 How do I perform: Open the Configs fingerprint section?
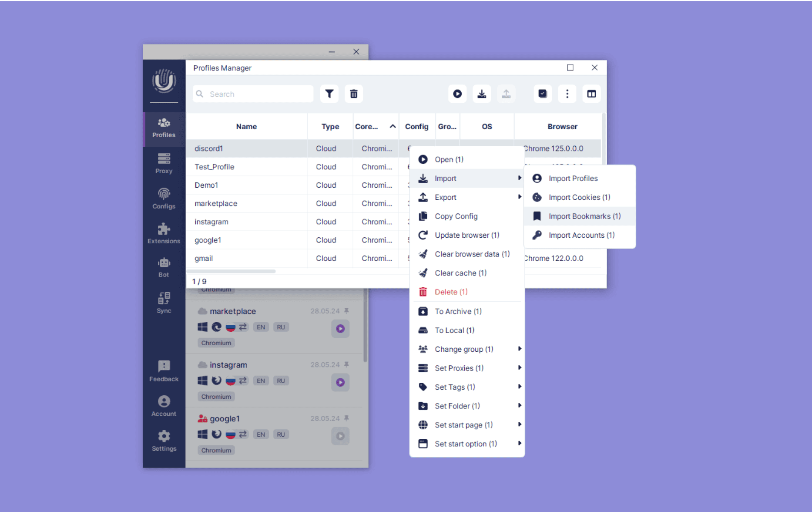(164, 199)
